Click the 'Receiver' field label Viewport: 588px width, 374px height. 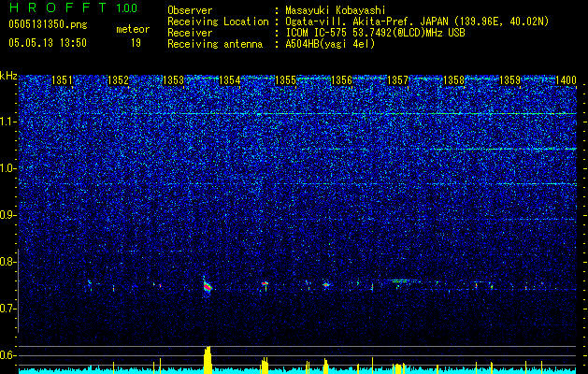tap(190, 33)
